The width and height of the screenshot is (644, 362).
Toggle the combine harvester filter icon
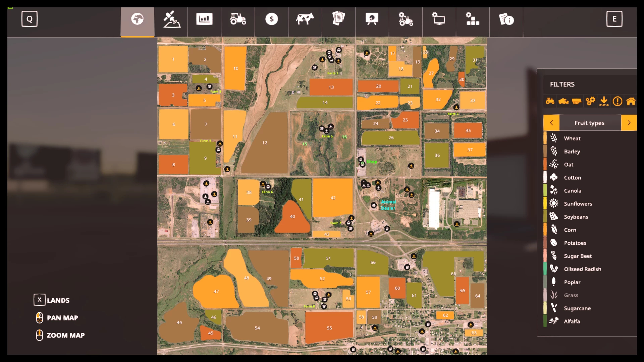(x=563, y=101)
